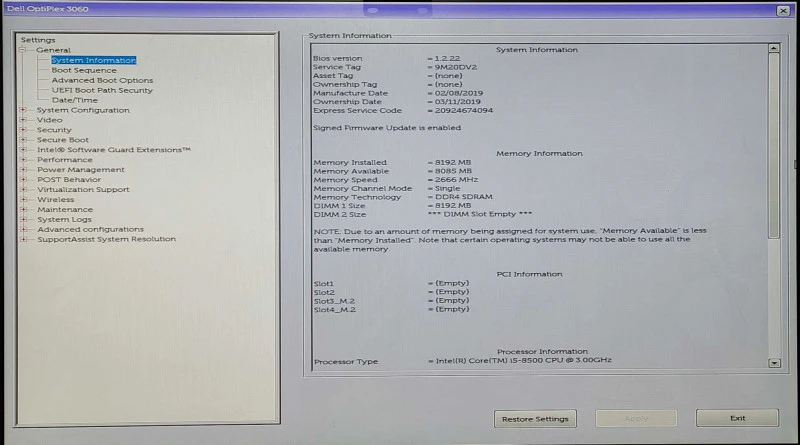
Task: Expand the Power Management node
Action: click(x=22, y=169)
